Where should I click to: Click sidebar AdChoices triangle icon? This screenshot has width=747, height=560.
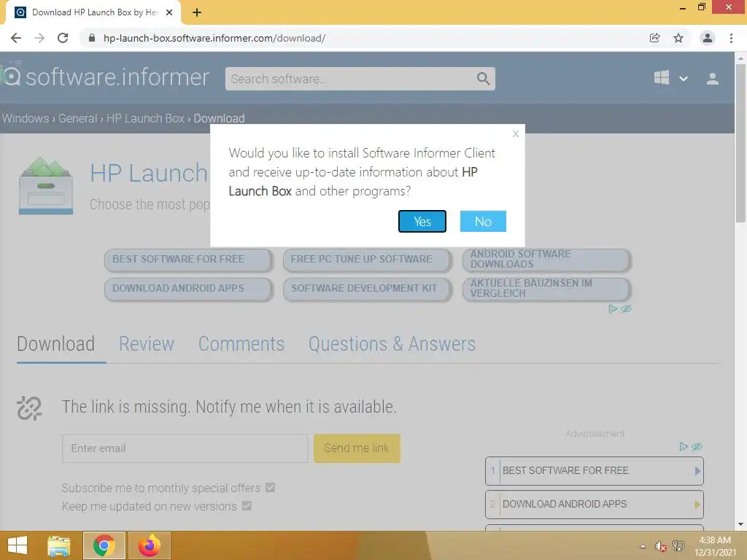[684, 447]
